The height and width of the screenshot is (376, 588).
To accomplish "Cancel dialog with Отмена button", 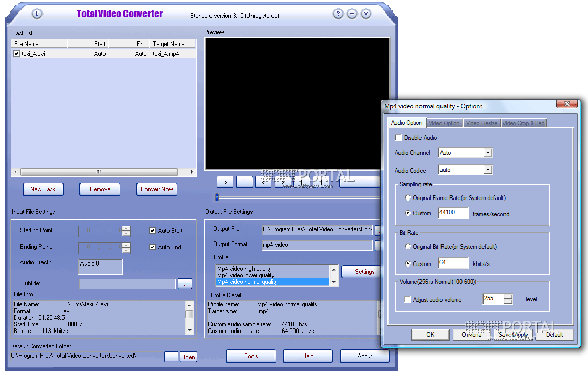I will 471,335.
